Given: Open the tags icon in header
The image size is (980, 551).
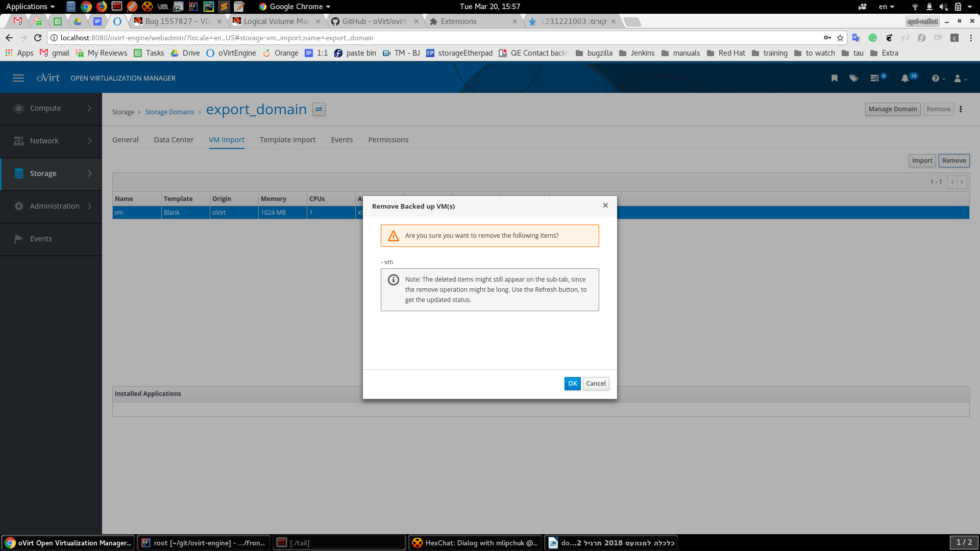Looking at the screenshot, I should coord(853,78).
